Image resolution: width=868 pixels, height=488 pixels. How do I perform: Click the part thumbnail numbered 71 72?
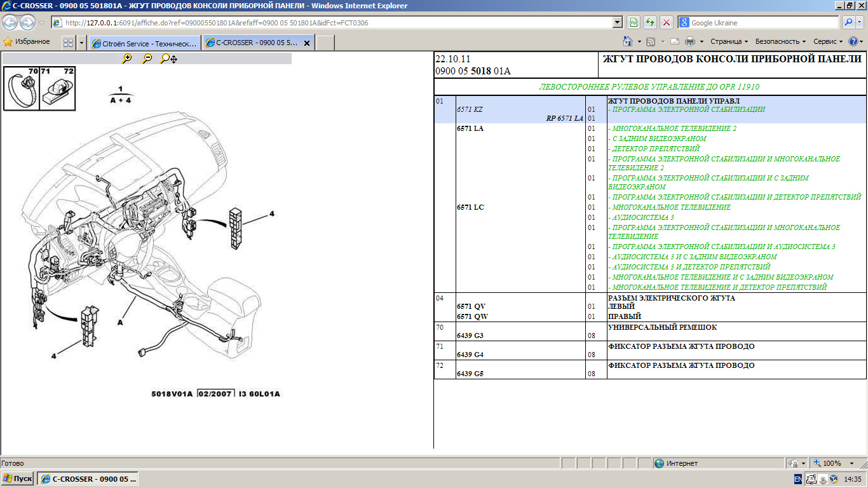tap(58, 88)
